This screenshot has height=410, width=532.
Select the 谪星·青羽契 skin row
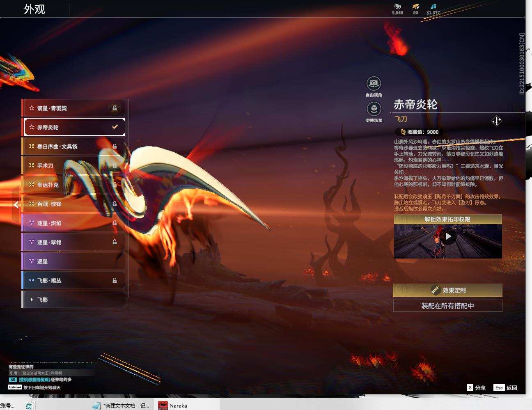point(73,108)
